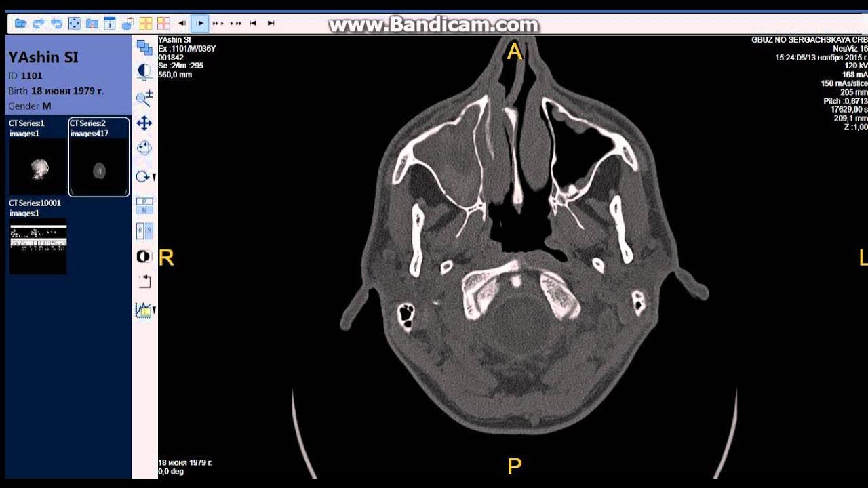
Task: Open CT Series:10001 dose report thumbnail
Action: click(x=37, y=236)
